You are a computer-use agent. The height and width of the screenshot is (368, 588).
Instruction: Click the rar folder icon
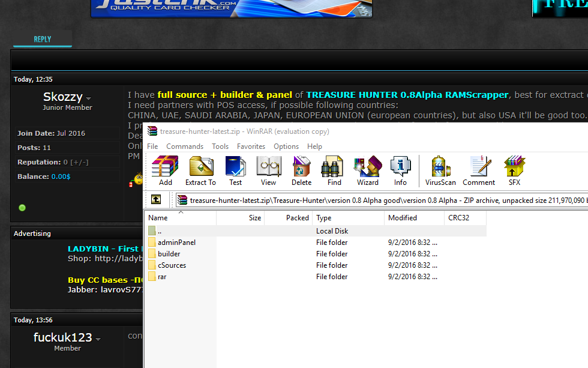pos(152,277)
